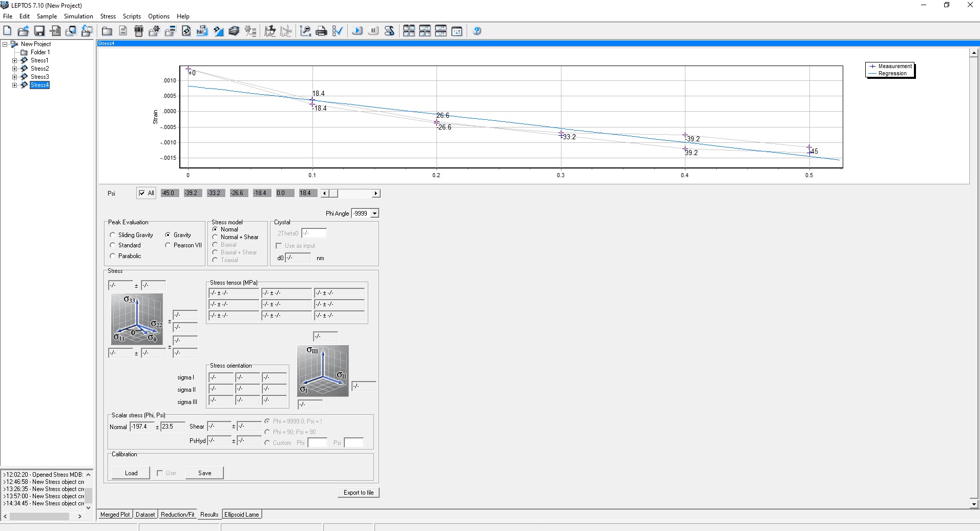Screen dimensions: 980x531
Task: Open the Phi Angle dropdown
Action: point(374,214)
